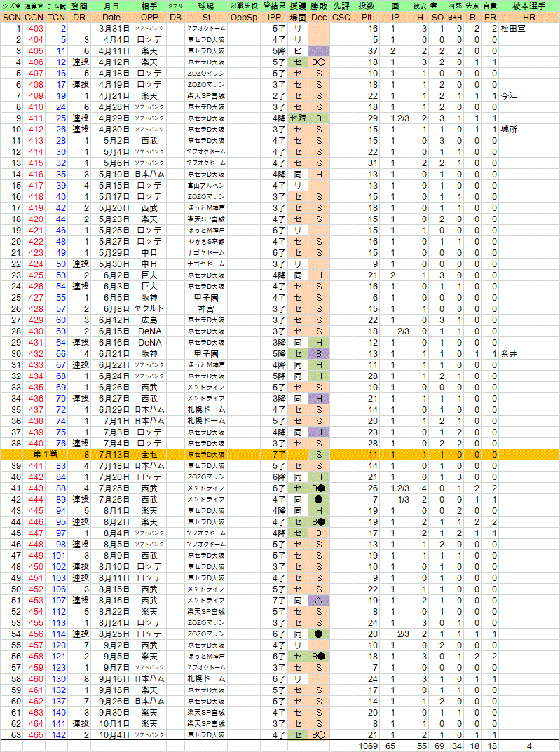Select the CGN cell 453
The image size is (560, 752).
coord(34,601)
